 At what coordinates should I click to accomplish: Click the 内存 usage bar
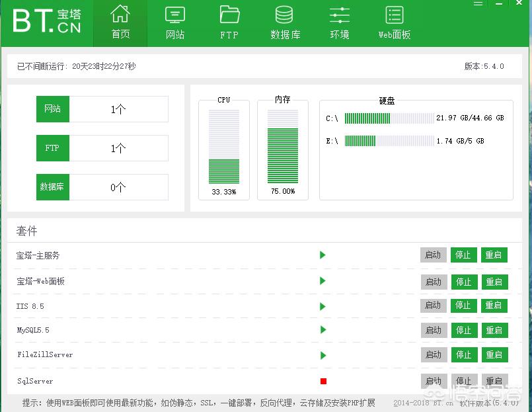pos(283,146)
